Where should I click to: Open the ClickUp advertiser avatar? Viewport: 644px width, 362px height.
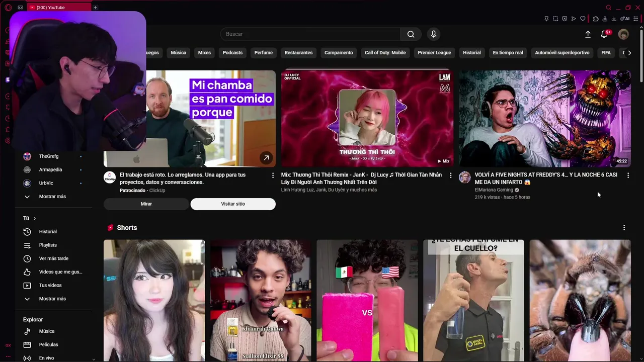click(x=110, y=177)
